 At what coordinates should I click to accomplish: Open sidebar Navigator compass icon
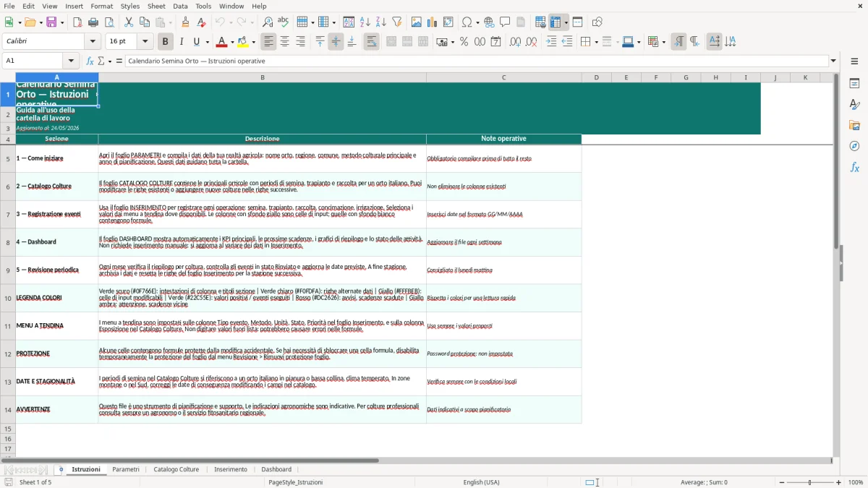[854, 146]
